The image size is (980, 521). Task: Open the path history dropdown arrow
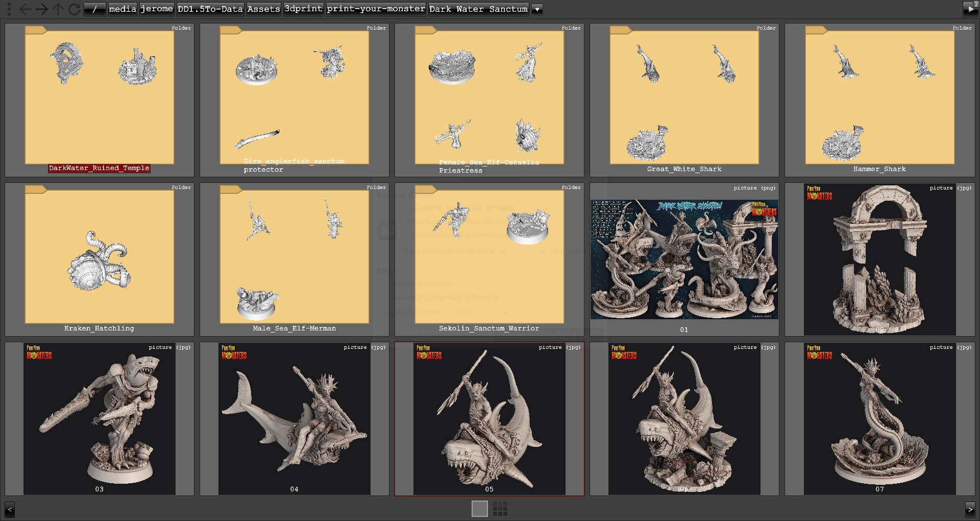coord(537,9)
